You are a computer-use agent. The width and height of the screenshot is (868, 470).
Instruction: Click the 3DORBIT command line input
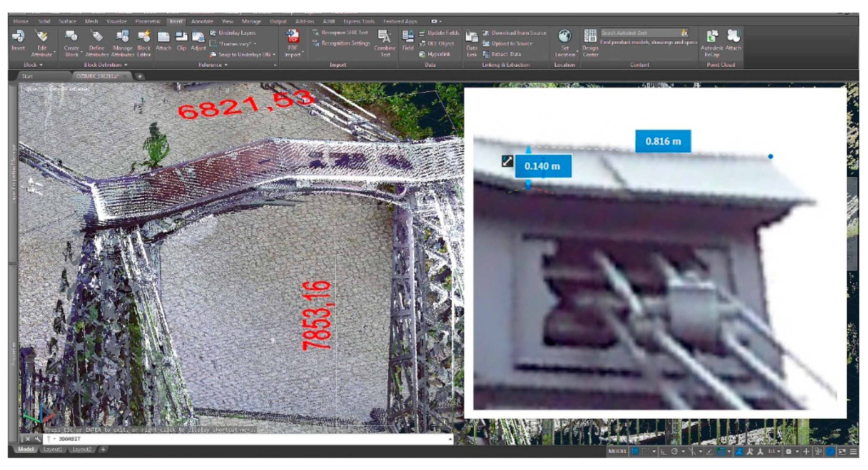pos(248,439)
